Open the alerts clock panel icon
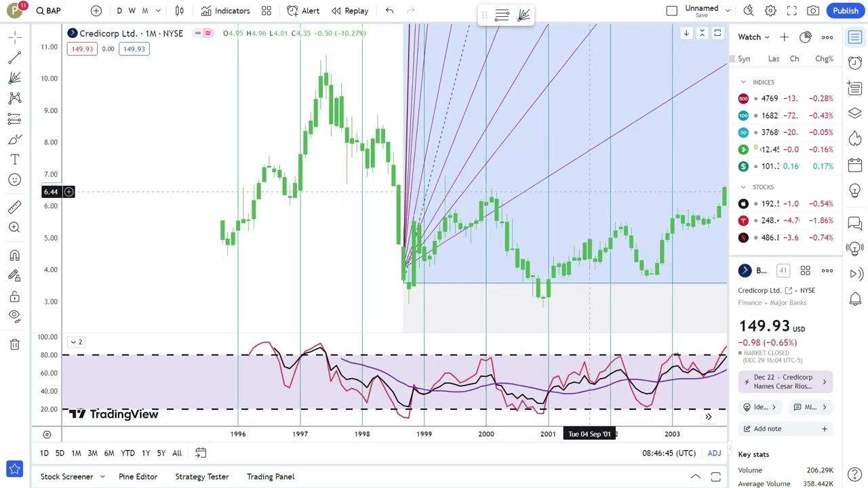Image resolution: width=868 pixels, height=488 pixels. coord(855,62)
